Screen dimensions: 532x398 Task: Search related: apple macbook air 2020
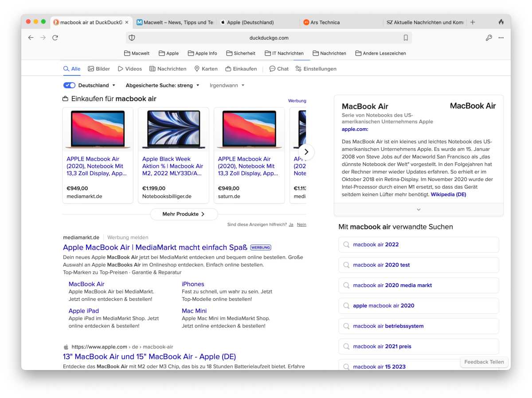[419, 306]
